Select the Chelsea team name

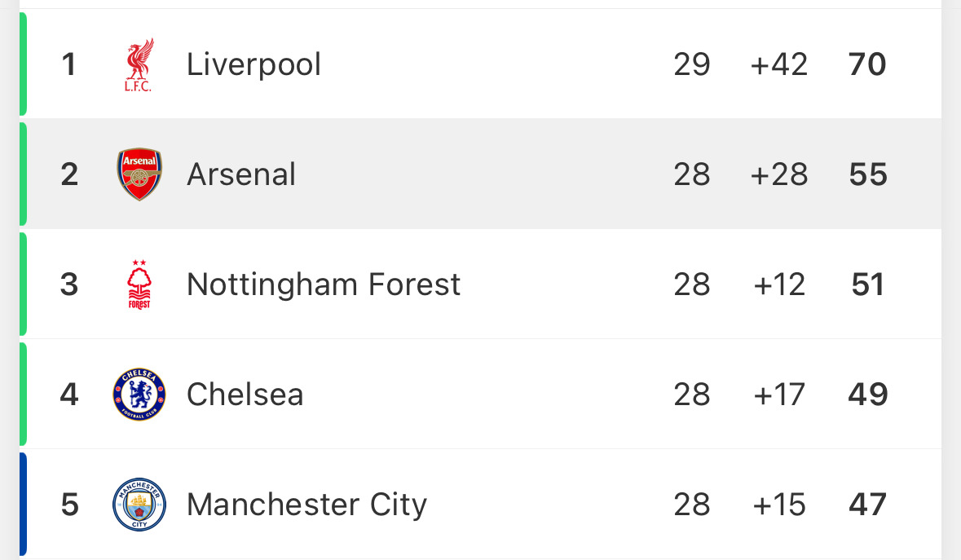pos(245,395)
